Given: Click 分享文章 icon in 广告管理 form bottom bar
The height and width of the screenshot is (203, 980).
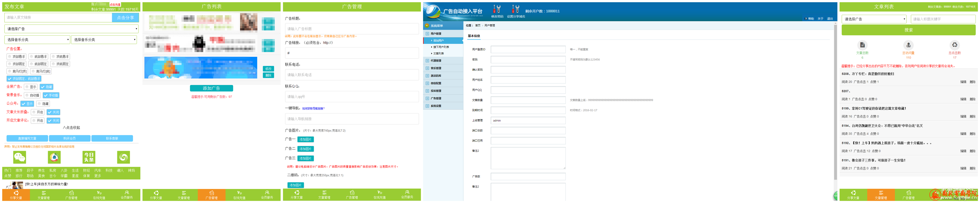Looking at the screenshot, I should coord(297,193).
